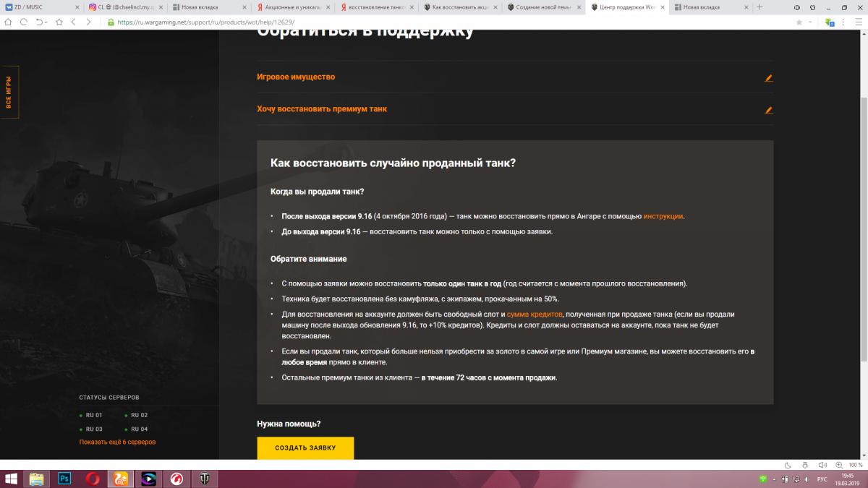Click СТАТУСЫ СЕРВЕРОВ label

(109, 398)
